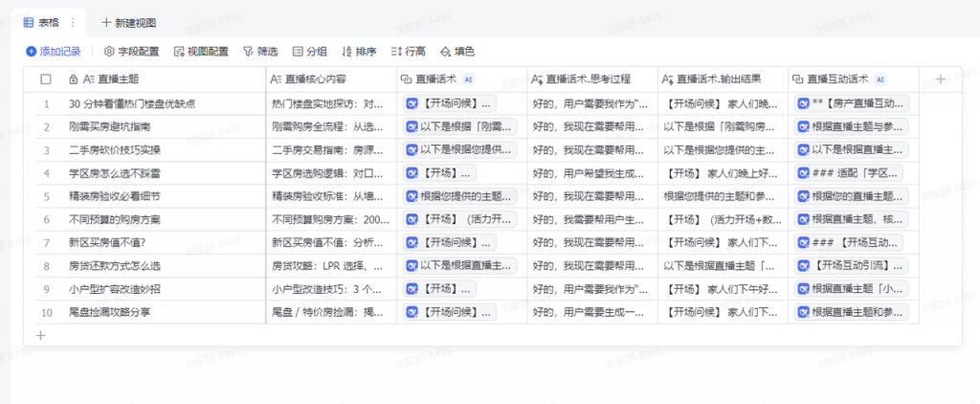Screen dimensions: 980x404
Task: Select row 1 思考过程 cell 好的,用户需要我作为
Action: point(591,103)
